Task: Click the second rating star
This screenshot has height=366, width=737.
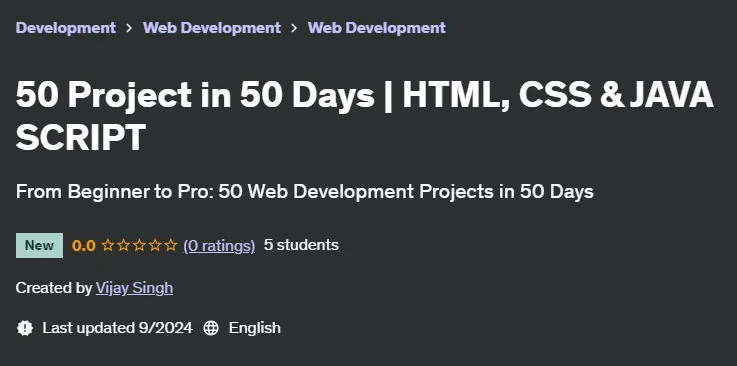Action: click(124, 245)
